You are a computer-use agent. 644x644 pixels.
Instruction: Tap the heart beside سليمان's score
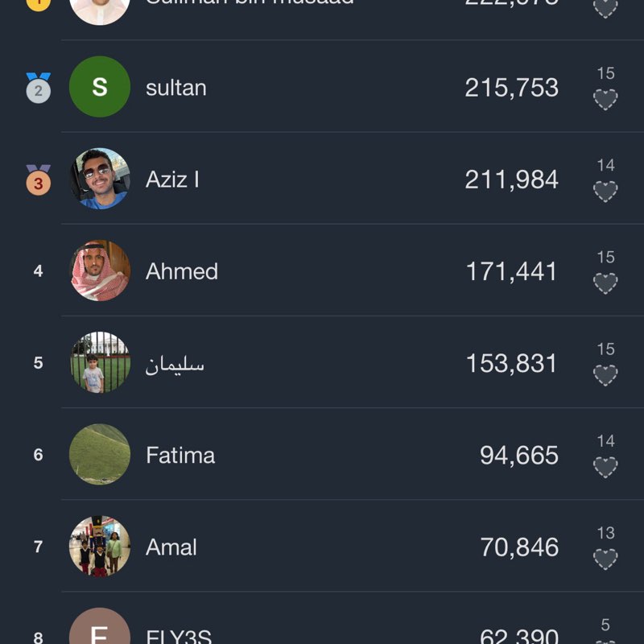pyautogui.click(x=605, y=374)
